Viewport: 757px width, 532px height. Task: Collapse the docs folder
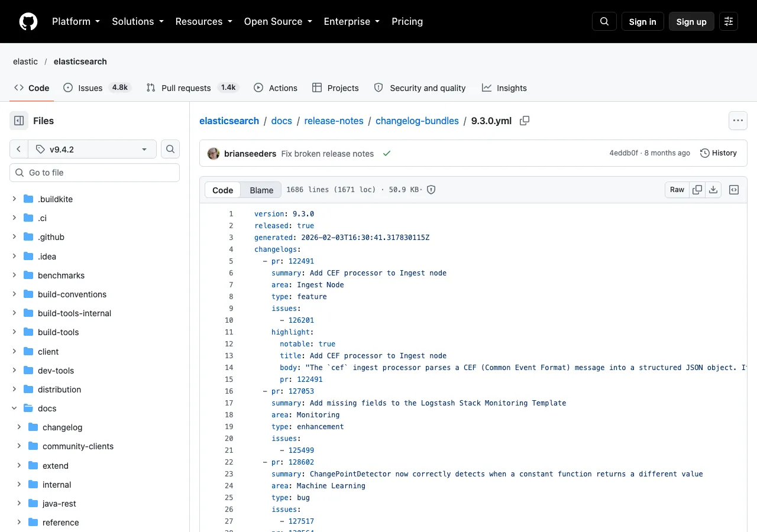tap(15, 408)
